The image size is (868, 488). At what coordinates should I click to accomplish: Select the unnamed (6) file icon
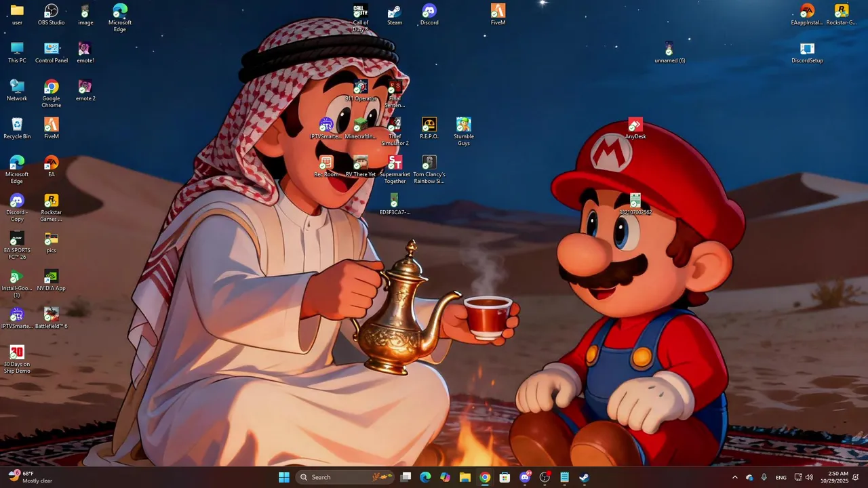click(x=669, y=52)
